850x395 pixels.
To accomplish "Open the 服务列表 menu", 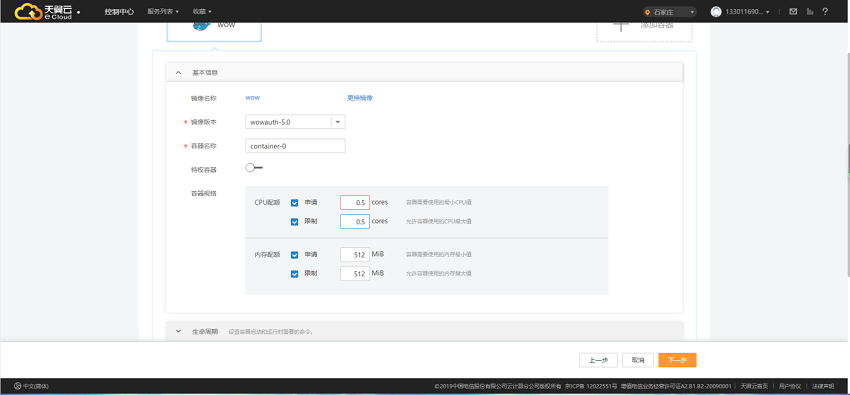I will 163,11.
